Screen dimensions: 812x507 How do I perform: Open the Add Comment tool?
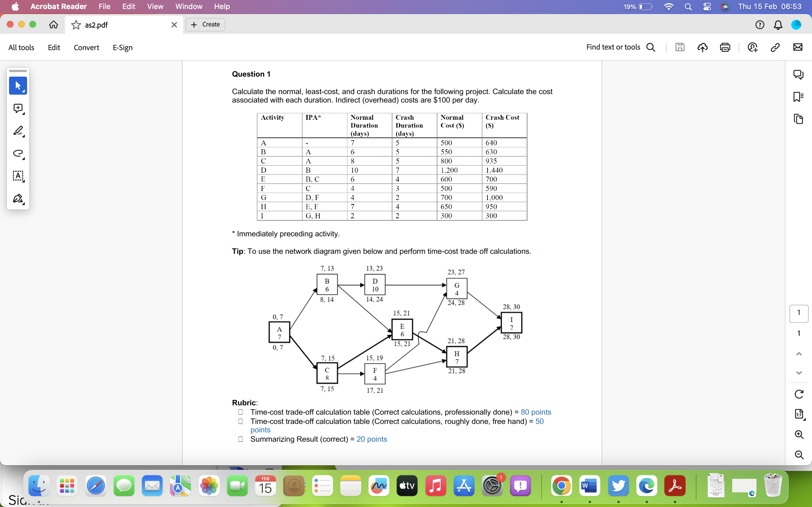(18, 108)
